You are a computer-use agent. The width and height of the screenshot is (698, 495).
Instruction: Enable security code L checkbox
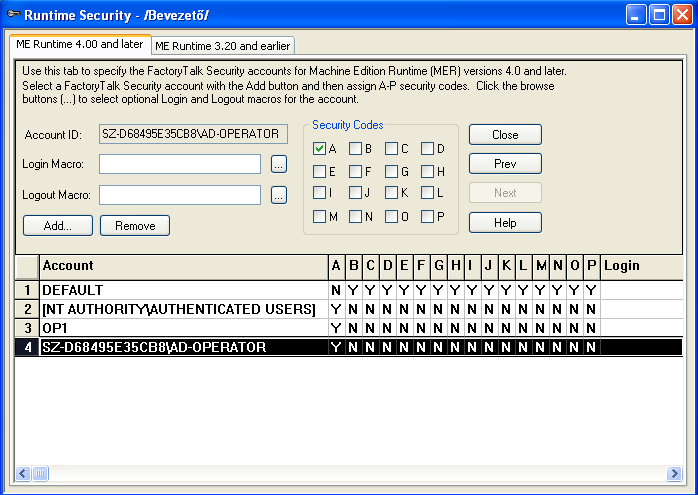427,193
